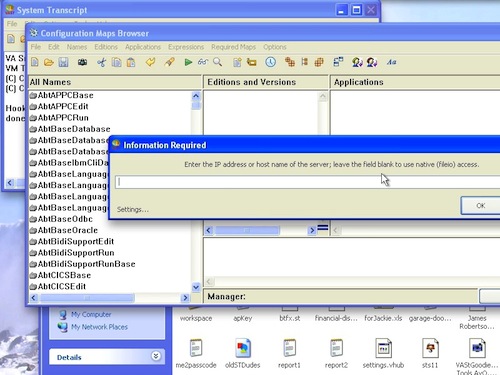Click the new-item document icon with star

[237, 62]
